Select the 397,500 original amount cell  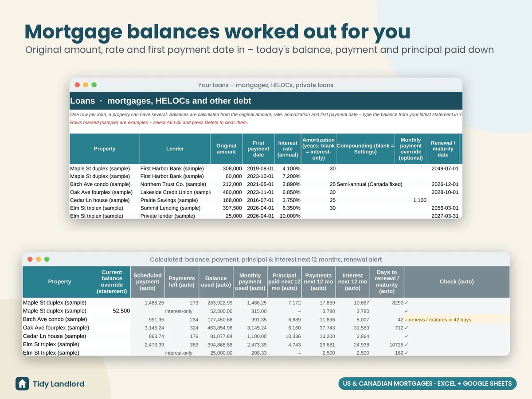pyautogui.click(x=226, y=208)
